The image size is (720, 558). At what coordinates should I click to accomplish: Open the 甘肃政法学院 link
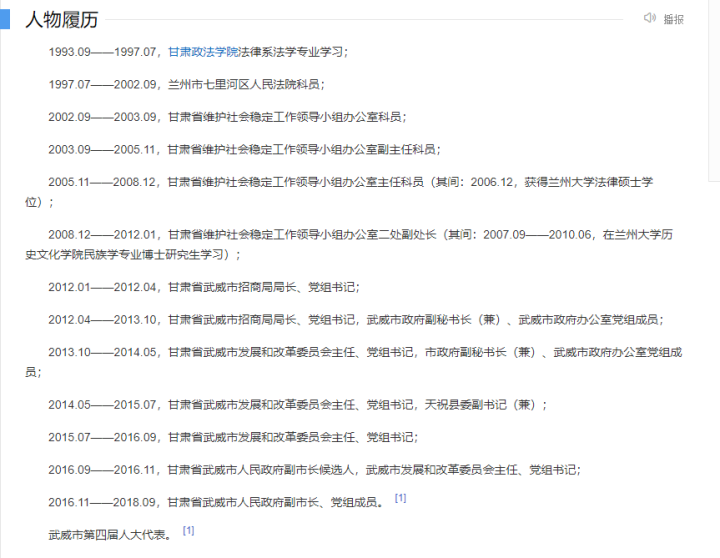pos(203,52)
